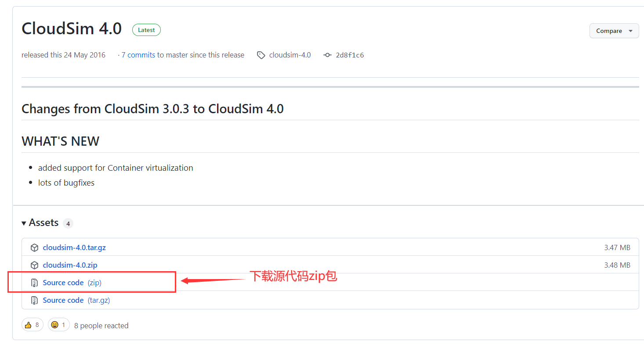The image size is (644, 355).
Task: Download cloudsim-4.0.zip
Action: [x=70, y=265]
